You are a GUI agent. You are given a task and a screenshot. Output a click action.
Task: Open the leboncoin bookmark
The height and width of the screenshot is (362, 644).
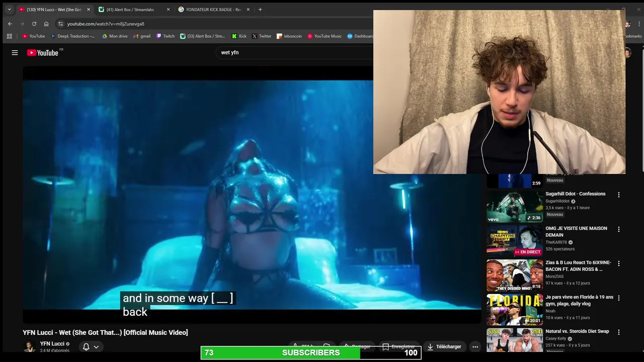pyautogui.click(x=289, y=36)
